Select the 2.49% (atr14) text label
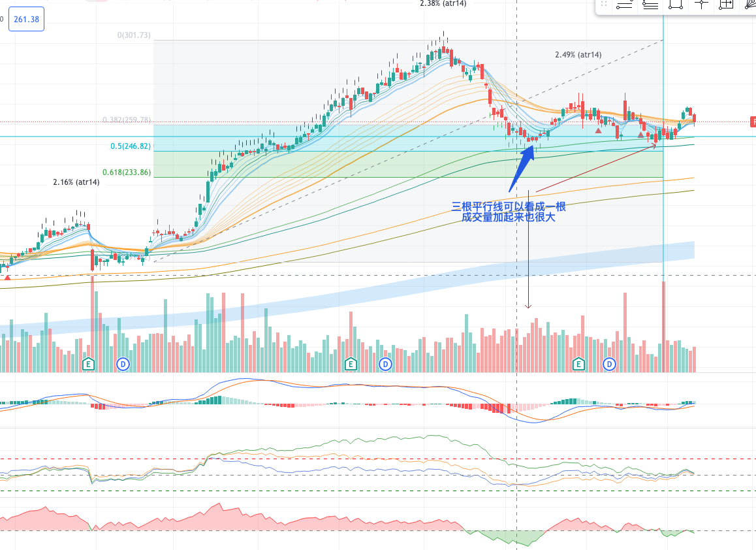 [578, 55]
